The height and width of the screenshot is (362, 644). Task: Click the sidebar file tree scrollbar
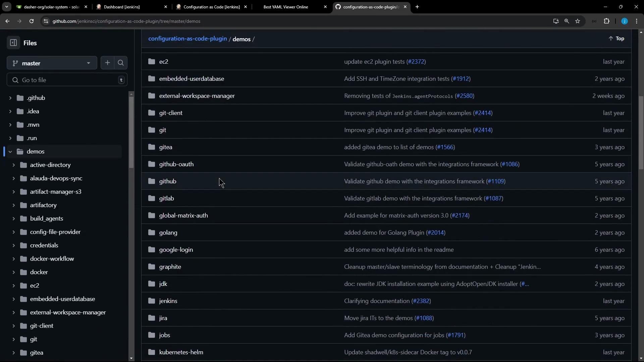[x=131, y=132]
